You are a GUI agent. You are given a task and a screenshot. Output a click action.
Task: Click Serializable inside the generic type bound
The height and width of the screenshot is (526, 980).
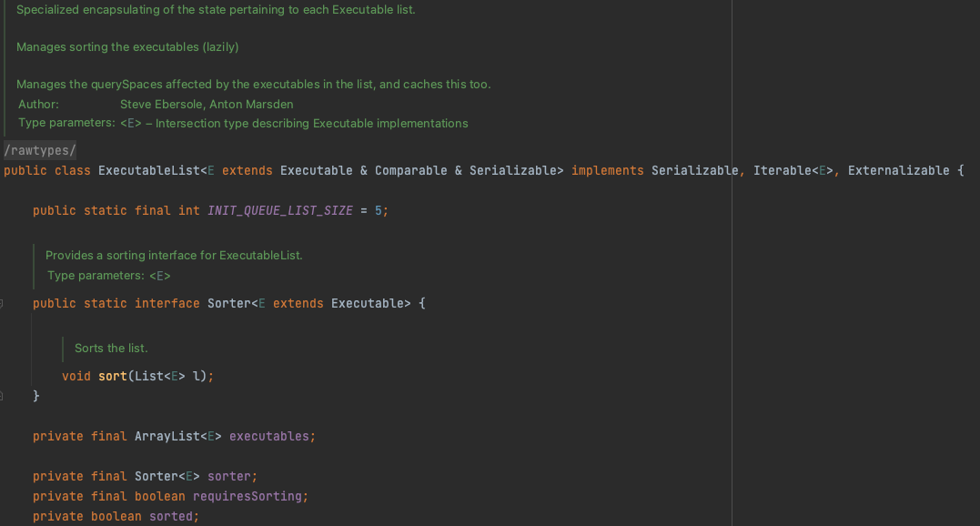click(512, 170)
